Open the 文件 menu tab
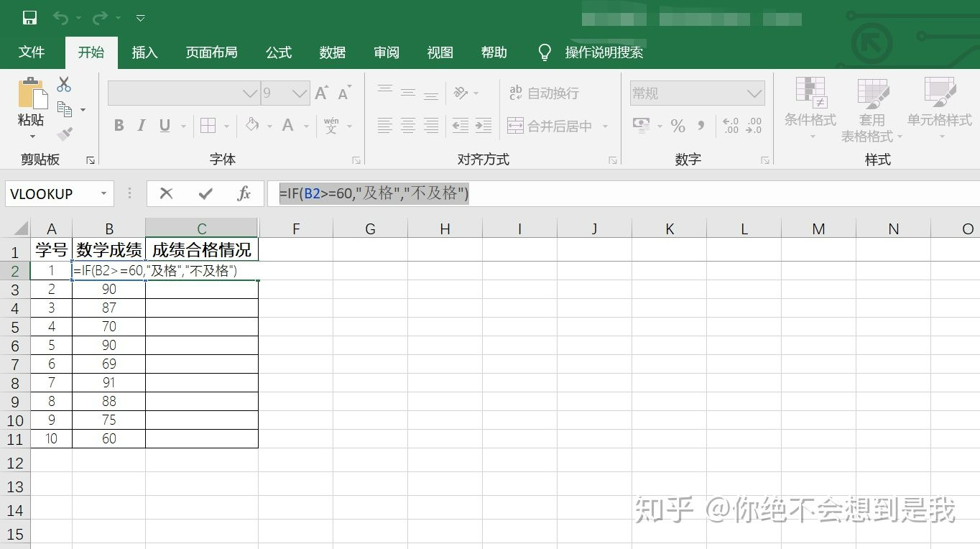 coord(32,52)
